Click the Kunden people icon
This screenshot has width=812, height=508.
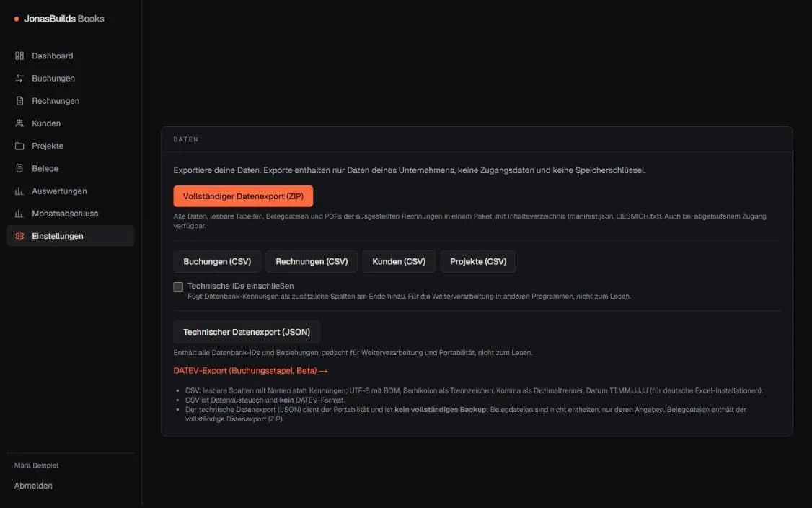pyautogui.click(x=19, y=123)
